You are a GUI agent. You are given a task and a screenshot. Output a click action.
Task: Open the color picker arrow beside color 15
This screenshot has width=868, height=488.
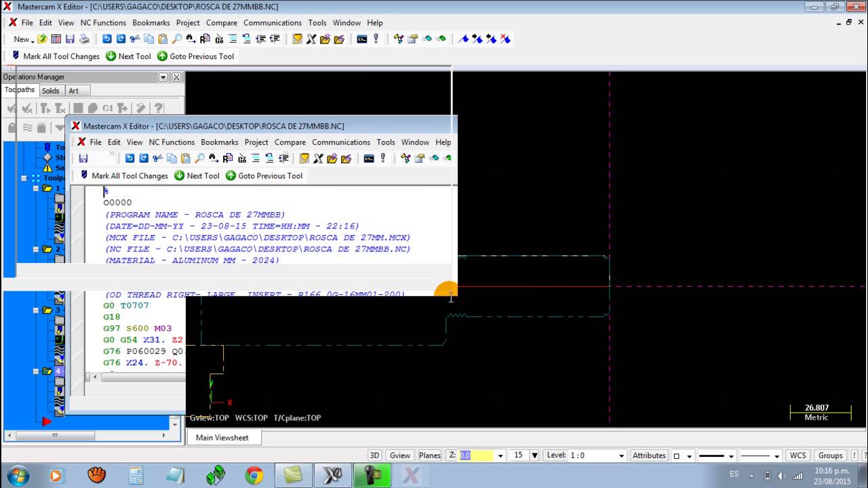point(534,455)
